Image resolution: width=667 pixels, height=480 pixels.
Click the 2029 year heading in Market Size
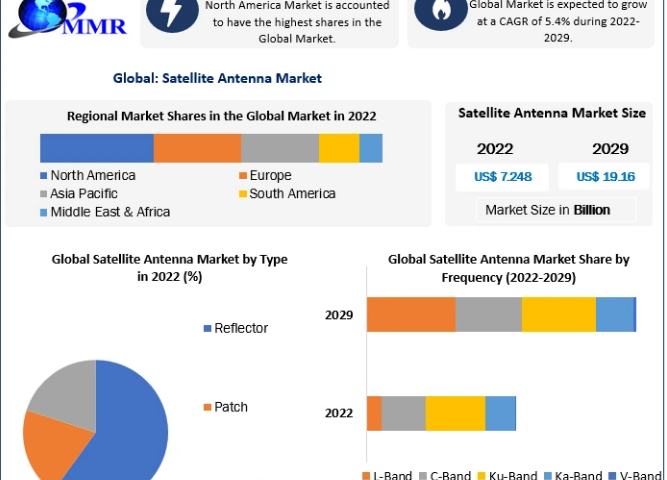(610, 149)
